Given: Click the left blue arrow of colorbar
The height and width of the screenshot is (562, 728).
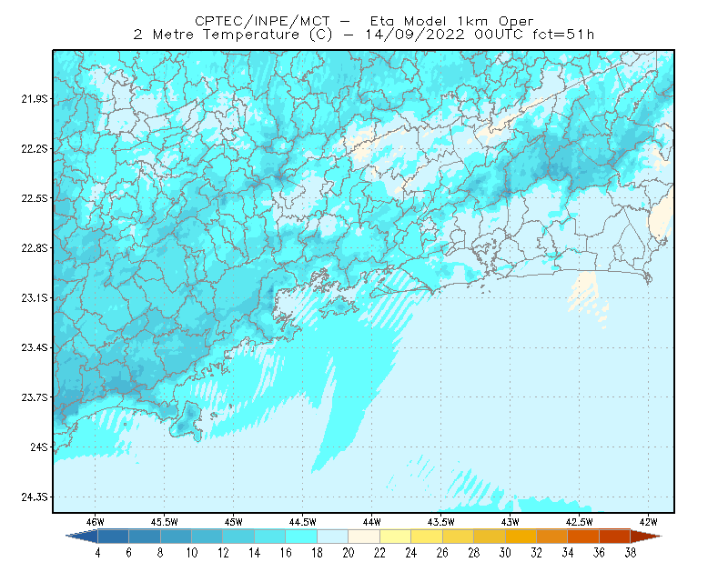Looking at the screenshot, I should pos(82,536).
